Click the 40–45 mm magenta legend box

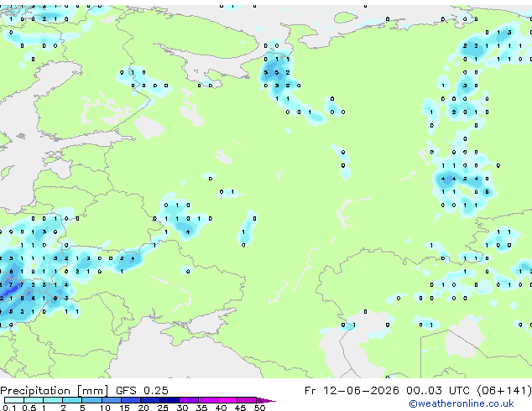[227, 400]
